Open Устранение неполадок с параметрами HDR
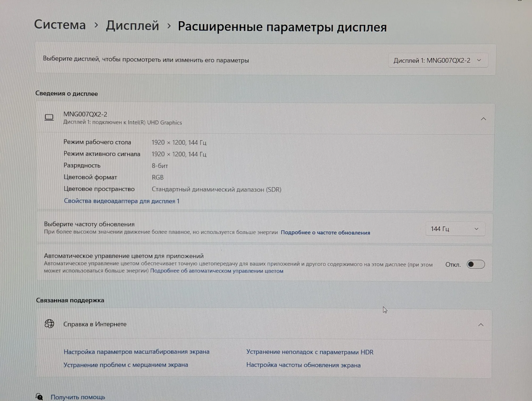Image resolution: width=532 pixels, height=401 pixels. [x=310, y=352]
